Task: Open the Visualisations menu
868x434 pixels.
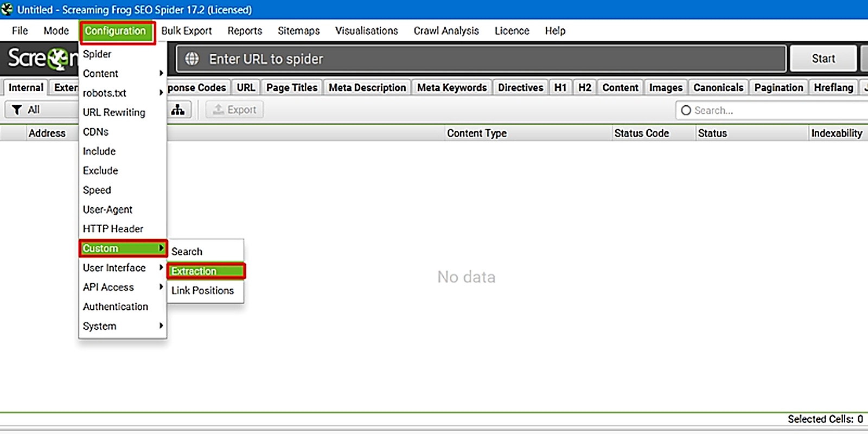Action: tap(367, 31)
